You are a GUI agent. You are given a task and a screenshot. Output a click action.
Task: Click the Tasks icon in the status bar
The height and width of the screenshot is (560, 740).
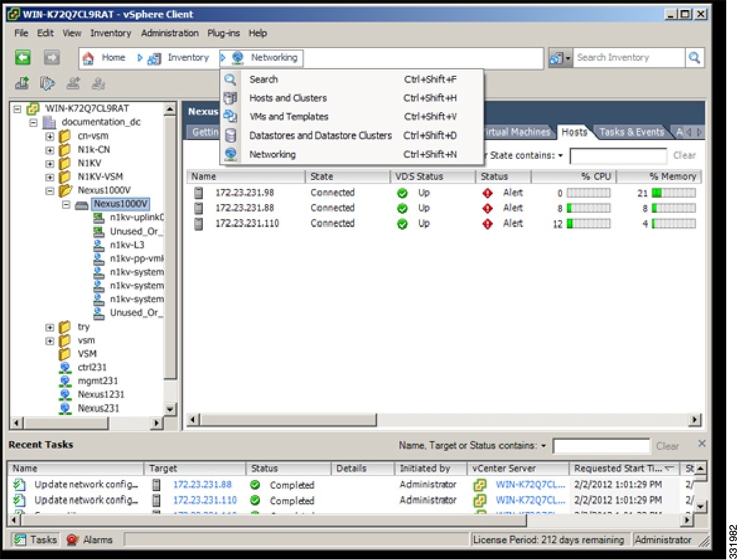click(20, 540)
